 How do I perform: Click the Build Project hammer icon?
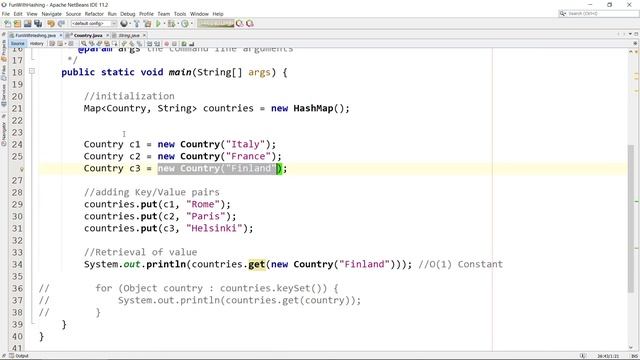click(x=137, y=24)
